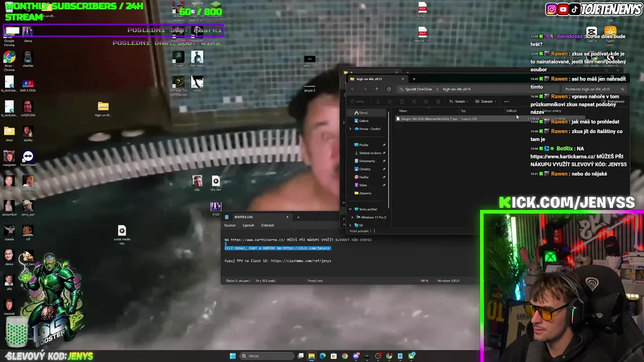
Task: Click Spustit OneDrive in the address bar
Action: (418, 89)
